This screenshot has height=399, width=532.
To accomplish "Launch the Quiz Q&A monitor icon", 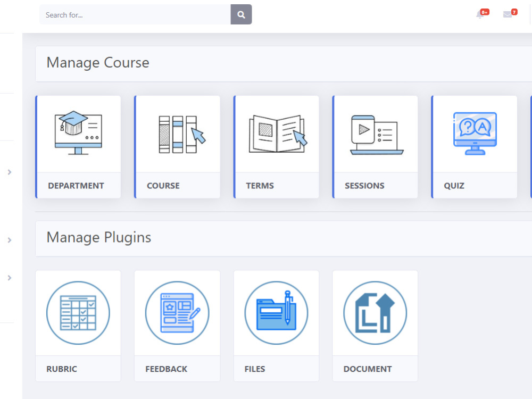I will [474, 133].
